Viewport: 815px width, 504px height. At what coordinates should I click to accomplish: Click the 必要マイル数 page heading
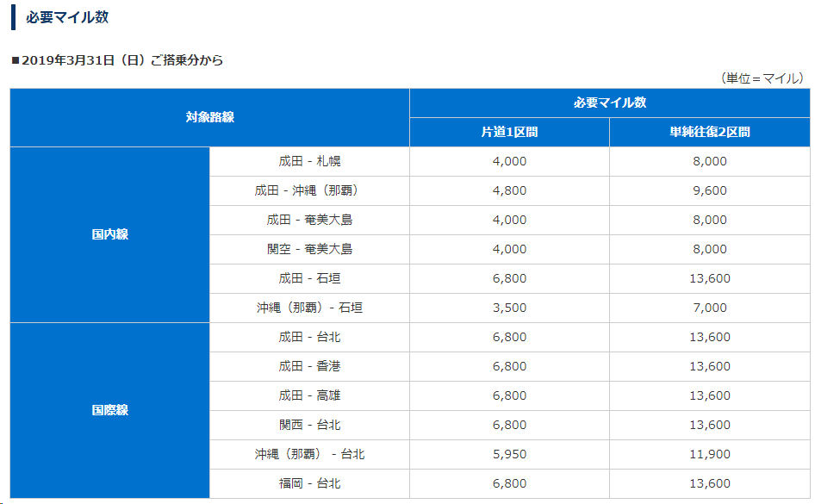(67, 17)
